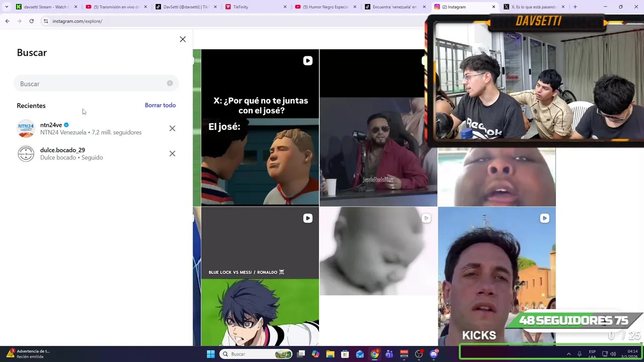Close the Instagram tab
This screenshot has height=362, width=644.
[x=493, y=7]
